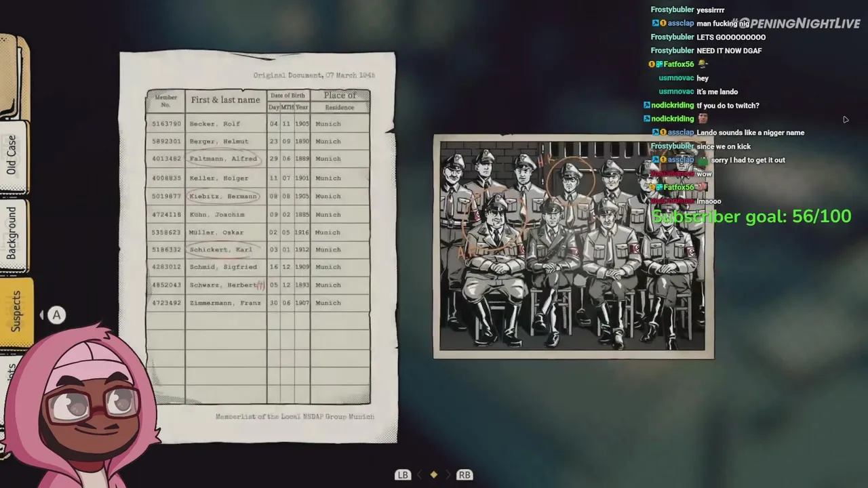
Task: Click member number 5163790
Action: [166, 124]
